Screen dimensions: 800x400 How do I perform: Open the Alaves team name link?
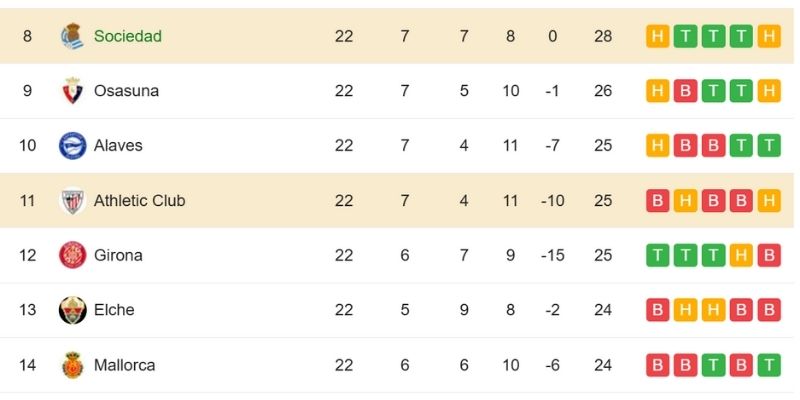click(x=118, y=145)
